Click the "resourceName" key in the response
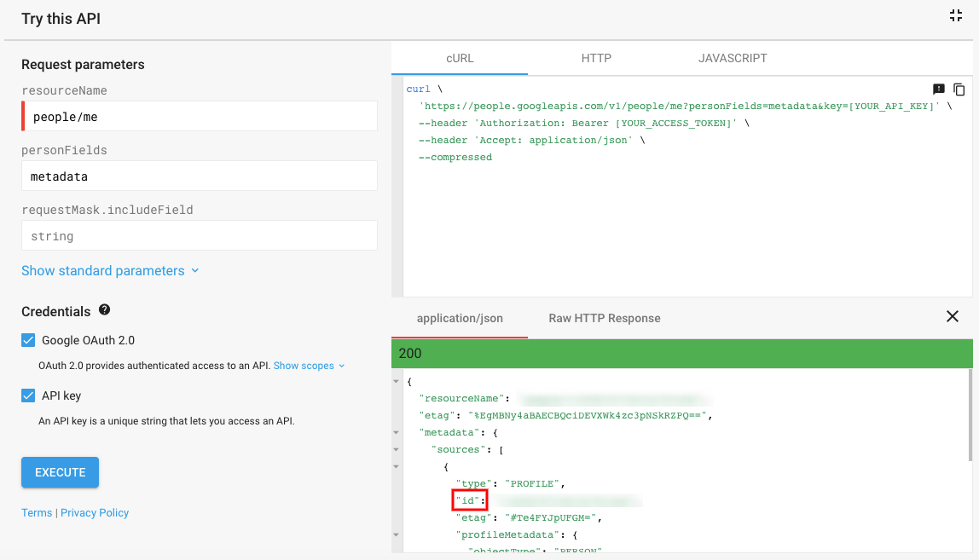 [461, 398]
